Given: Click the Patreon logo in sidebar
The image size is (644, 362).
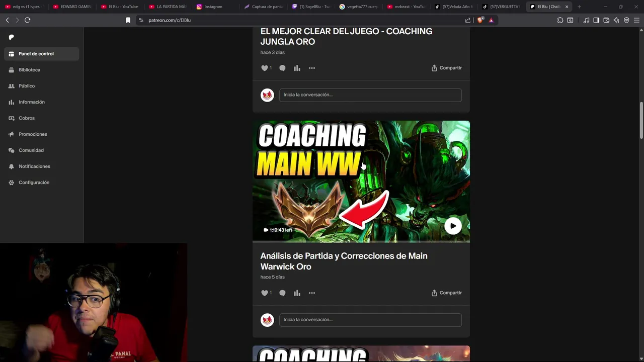Looking at the screenshot, I should pos(12,37).
